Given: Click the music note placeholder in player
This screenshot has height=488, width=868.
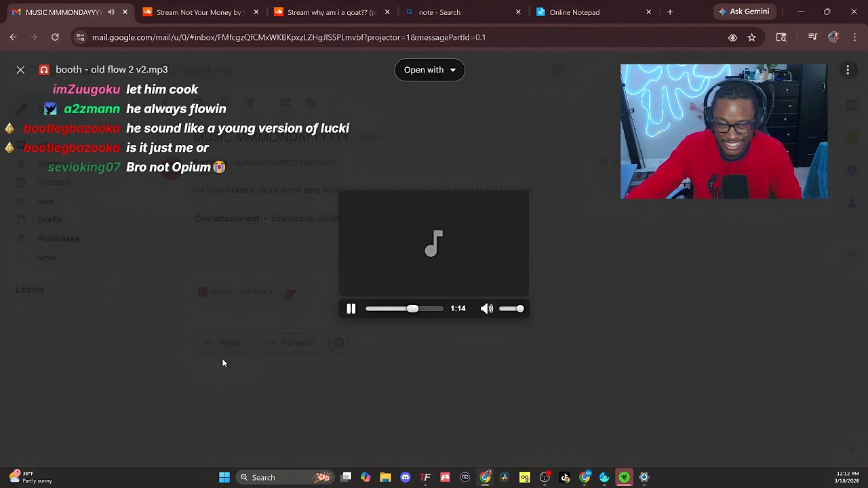Looking at the screenshot, I should point(434,244).
